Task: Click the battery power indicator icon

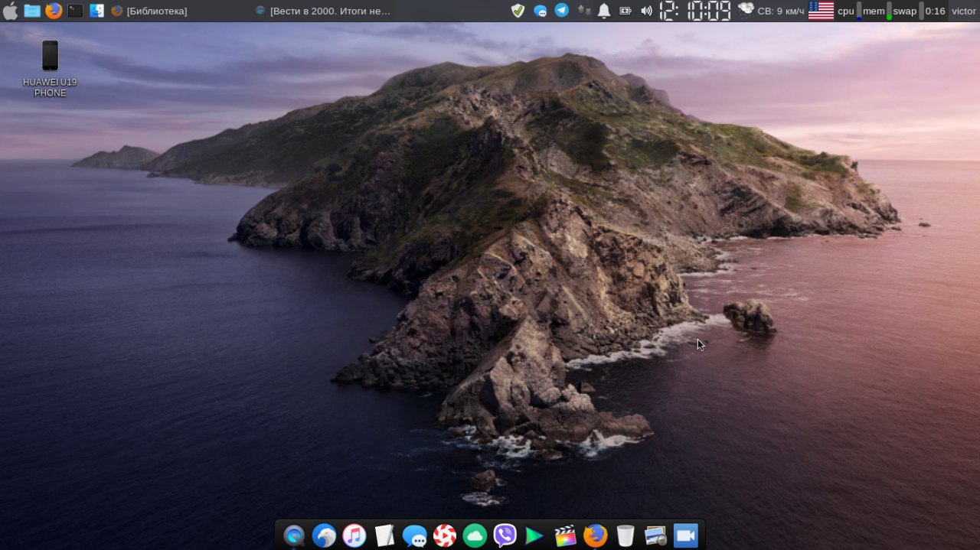Action: click(x=626, y=11)
